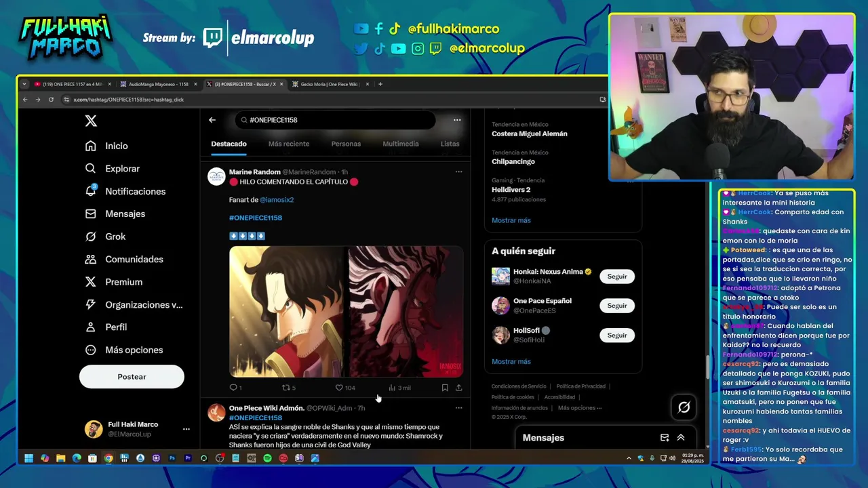Click the Postear button
Viewport: 868px width, 488px height.
click(x=132, y=377)
